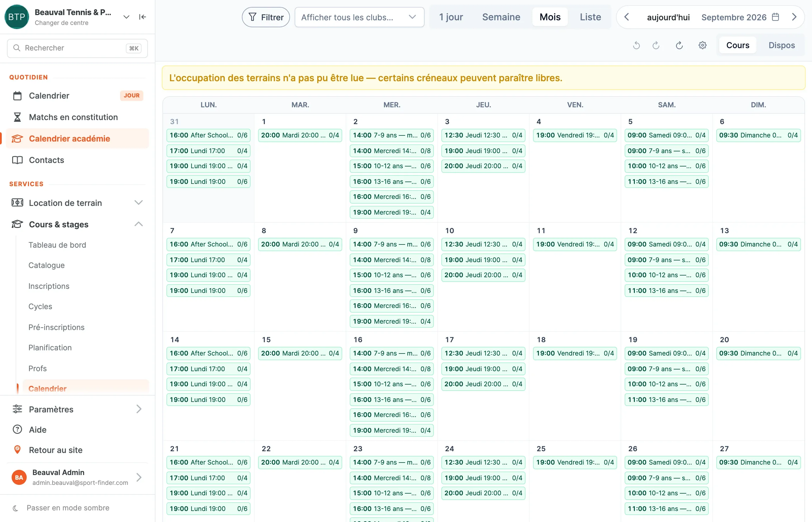Toggle Passer en mode sombre
Viewport: 812px width, 522px height.
click(61, 508)
